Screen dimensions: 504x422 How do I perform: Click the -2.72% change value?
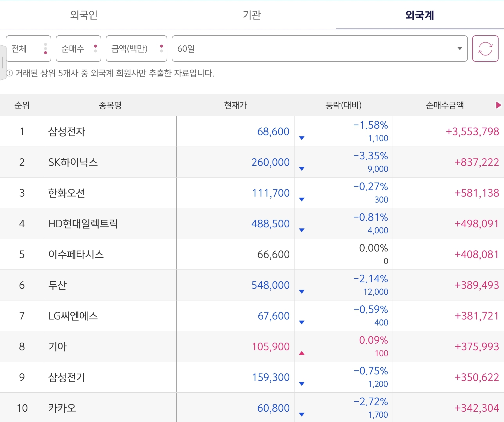click(371, 402)
